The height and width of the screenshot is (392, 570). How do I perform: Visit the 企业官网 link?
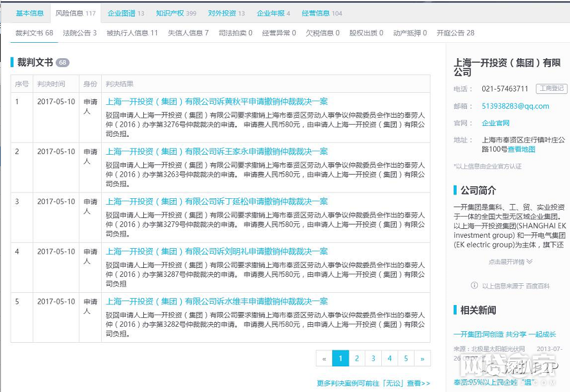pyautogui.click(x=496, y=123)
